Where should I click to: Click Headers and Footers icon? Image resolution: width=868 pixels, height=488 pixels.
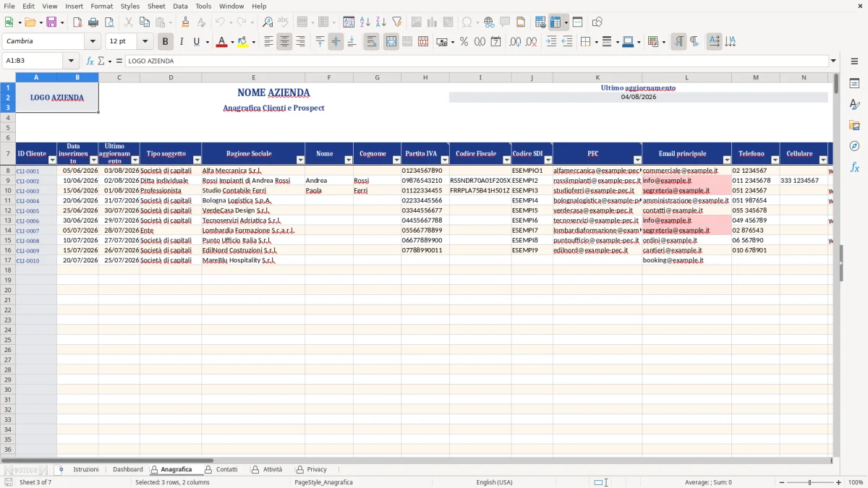coord(520,22)
